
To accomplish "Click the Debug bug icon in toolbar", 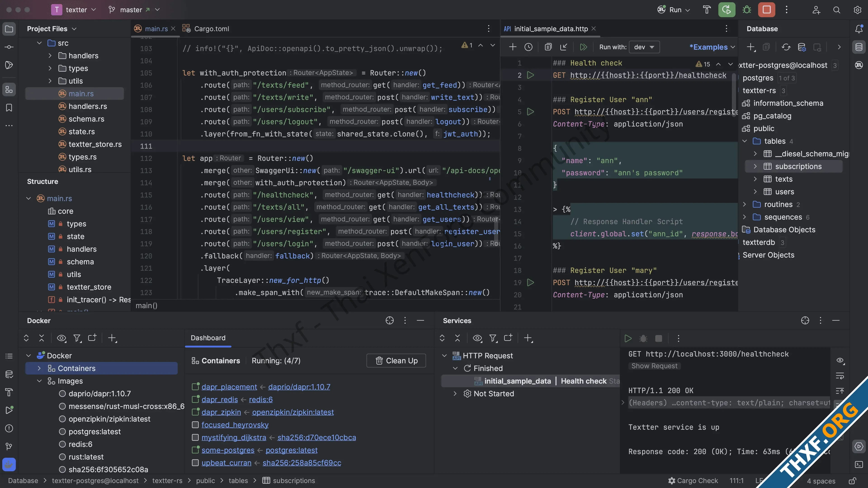I will pyautogui.click(x=747, y=10).
